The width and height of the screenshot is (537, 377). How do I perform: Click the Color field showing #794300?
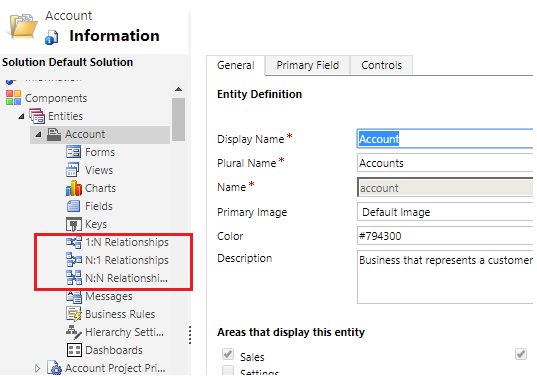[445, 236]
